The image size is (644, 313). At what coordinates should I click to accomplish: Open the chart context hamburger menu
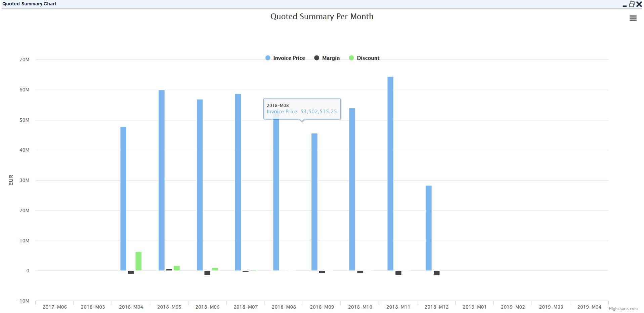coord(633,18)
